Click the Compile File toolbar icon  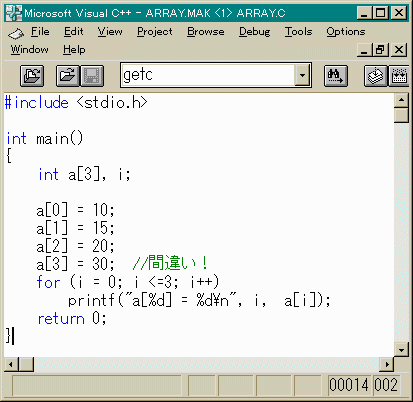[x=376, y=76]
